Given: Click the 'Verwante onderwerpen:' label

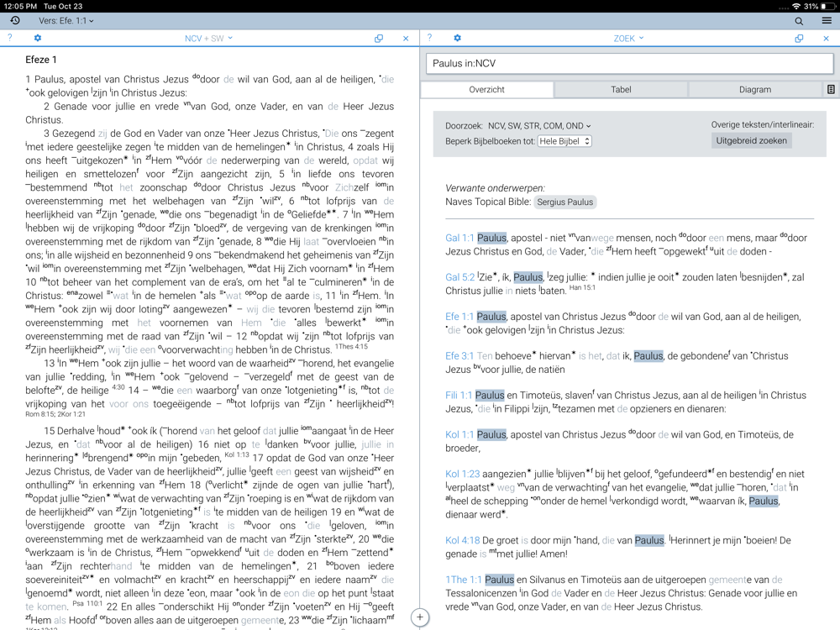Looking at the screenshot, I should tap(495, 188).
